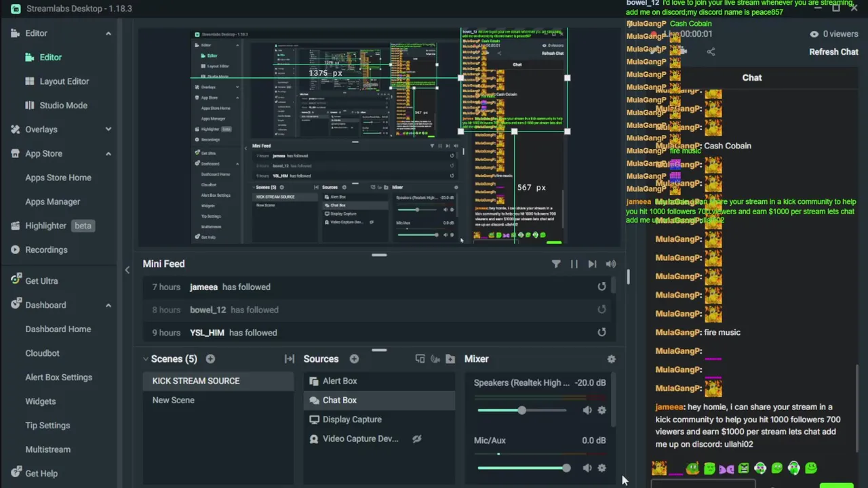The image size is (868, 488).
Task: Select the Display Capture source
Action: pos(379,420)
